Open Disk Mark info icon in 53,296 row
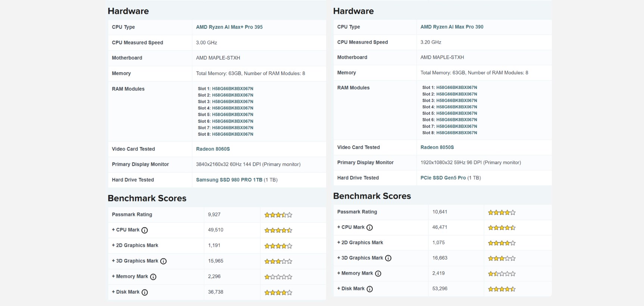 pyautogui.click(x=370, y=289)
